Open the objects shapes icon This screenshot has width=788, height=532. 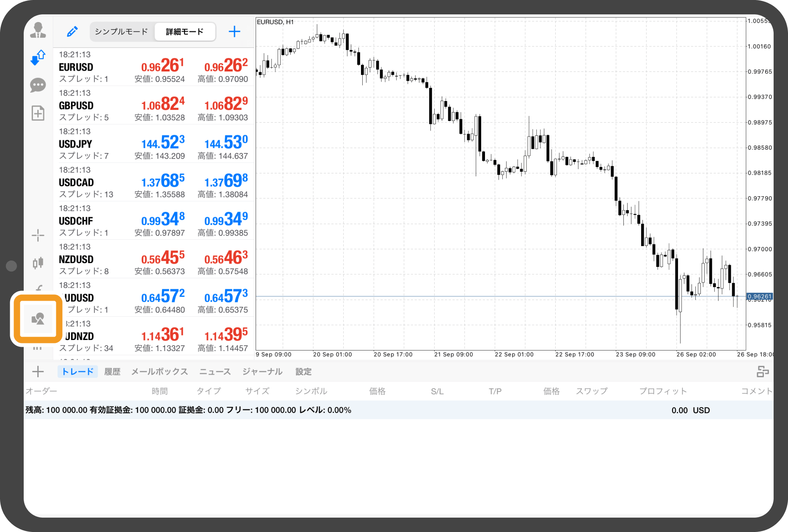coord(38,318)
